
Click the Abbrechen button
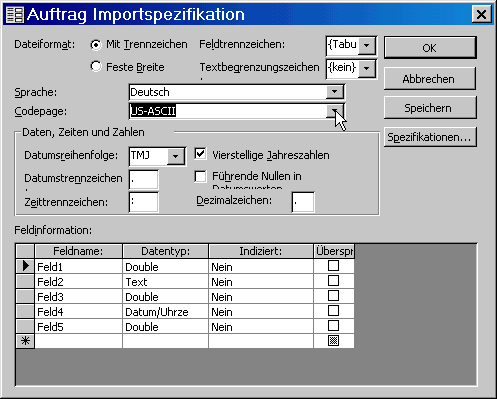click(x=430, y=79)
